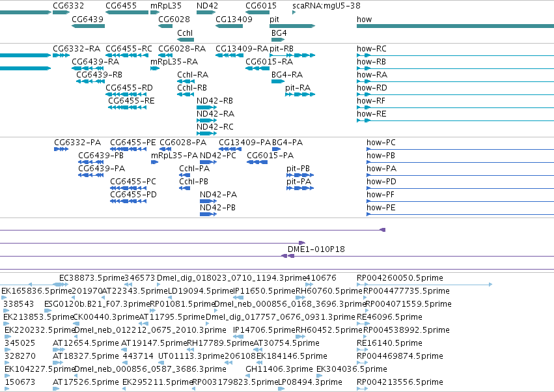
Task: Open the CG13409-PA protein label
Action: tap(245, 143)
